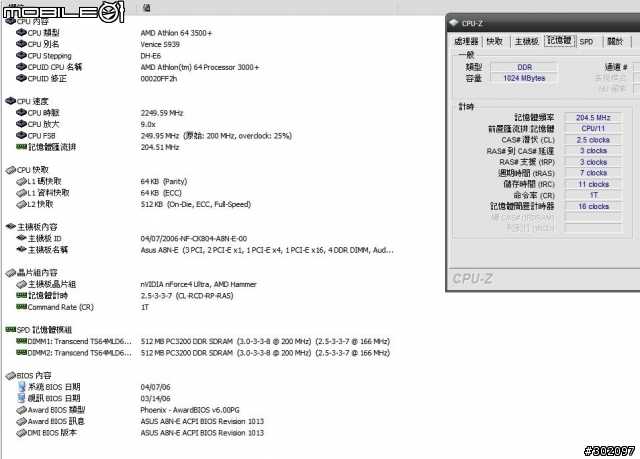
Task: Click the 晶片組內容 section icon
Action: (x=11, y=273)
